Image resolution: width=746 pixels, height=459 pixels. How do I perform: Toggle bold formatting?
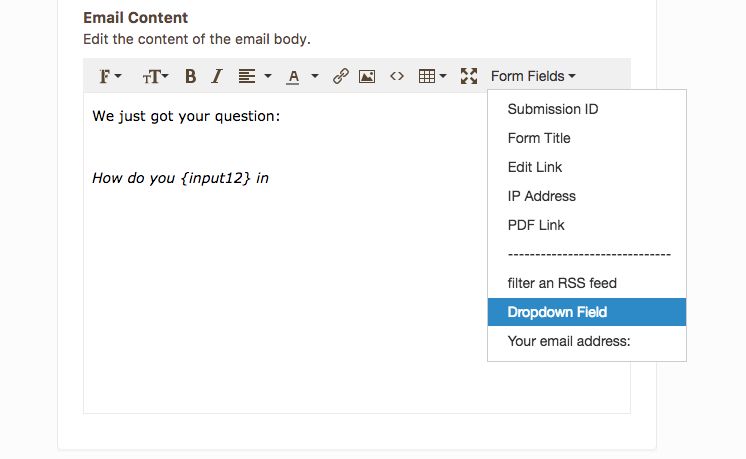click(190, 76)
